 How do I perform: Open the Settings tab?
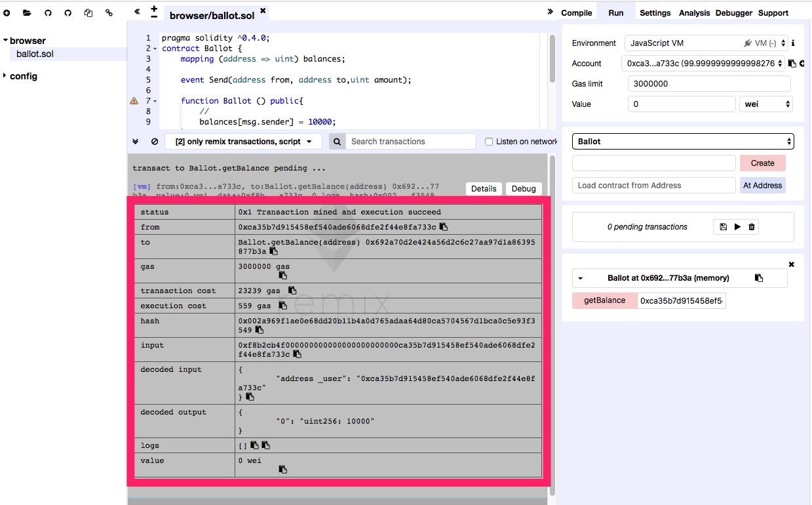pos(655,12)
